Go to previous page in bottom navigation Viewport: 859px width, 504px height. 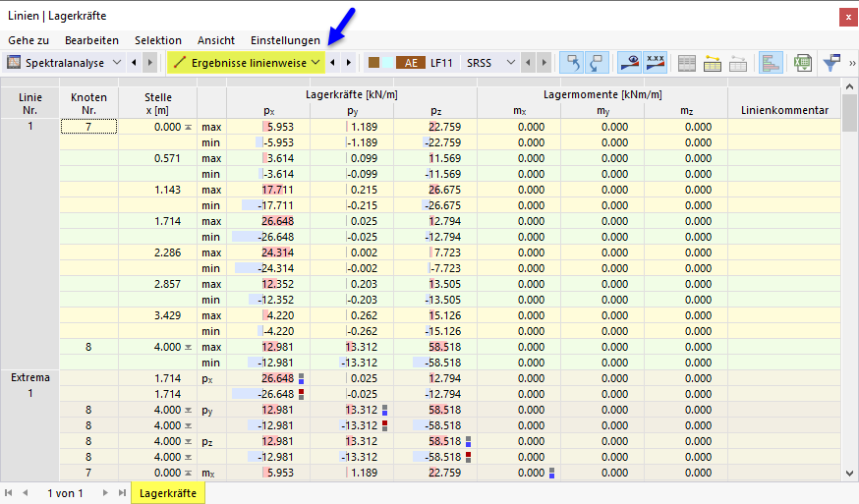point(26,493)
